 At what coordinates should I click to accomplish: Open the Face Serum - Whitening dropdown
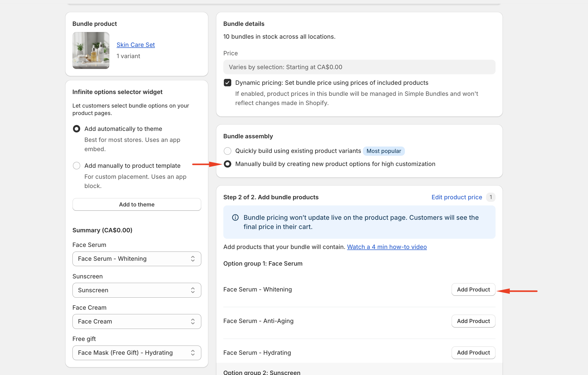136,259
